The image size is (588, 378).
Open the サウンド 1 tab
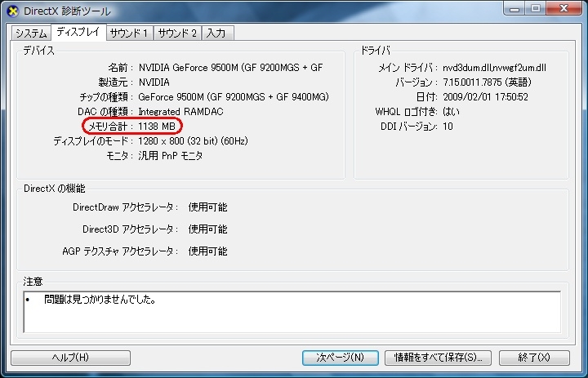[x=129, y=33]
